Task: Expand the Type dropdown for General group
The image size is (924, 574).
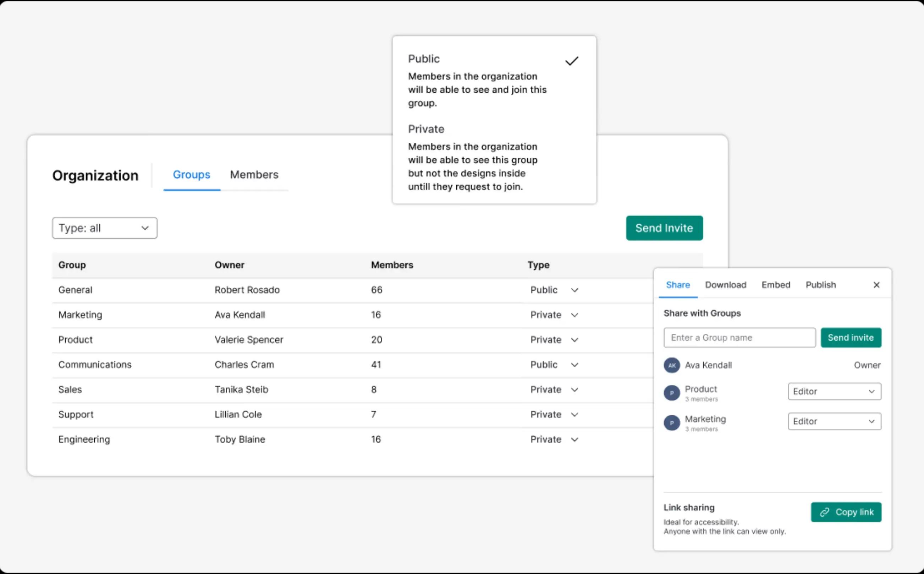Action: [574, 290]
